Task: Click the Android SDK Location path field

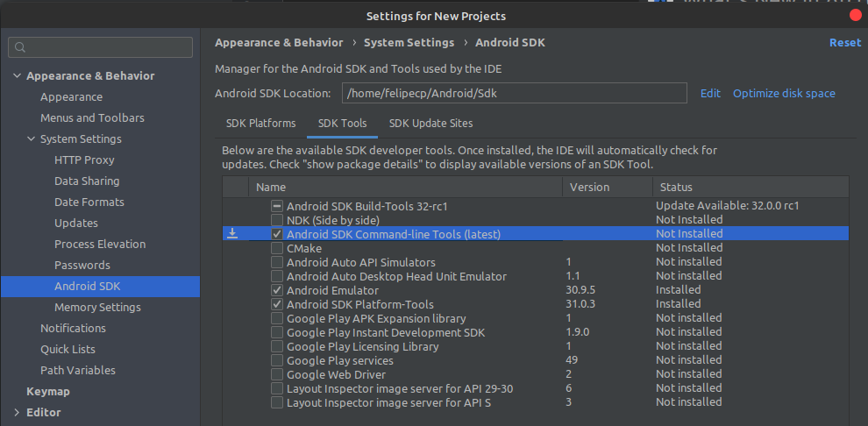Action: (515, 94)
